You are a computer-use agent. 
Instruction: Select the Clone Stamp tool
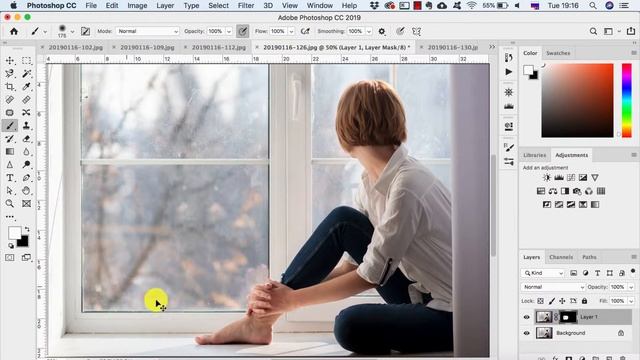pyautogui.click(x=27, y=126)
